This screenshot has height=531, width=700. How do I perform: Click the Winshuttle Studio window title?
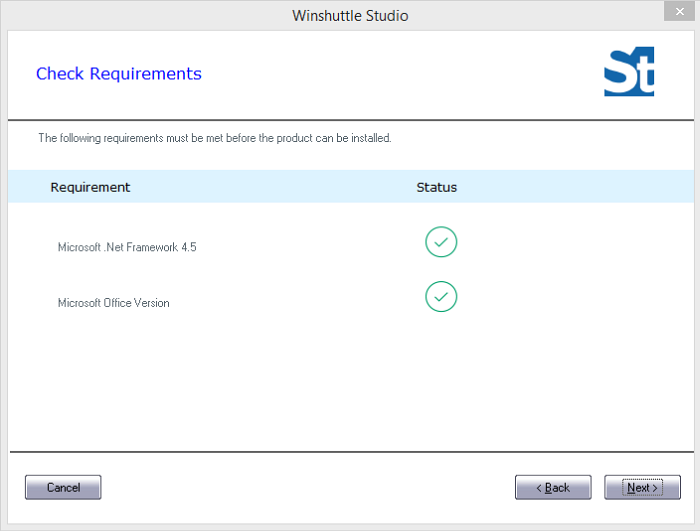350,16
